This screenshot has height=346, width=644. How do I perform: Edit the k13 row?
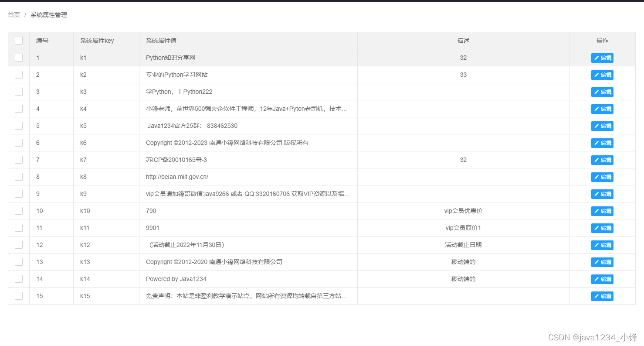tap(602, 262)
